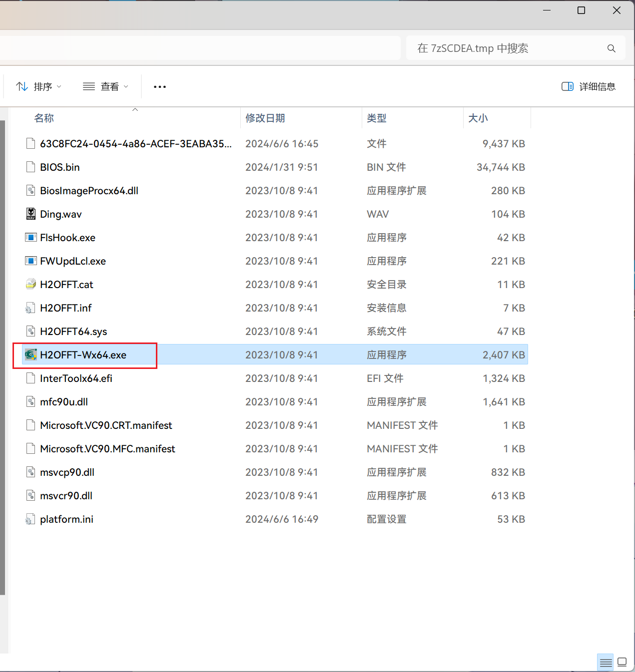Click the 9,437 KB size cell

(x=504, y=144)
